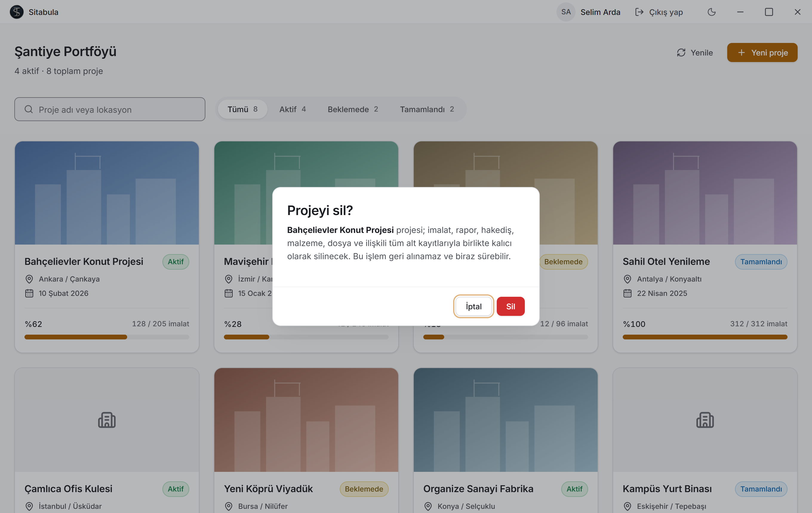The width and height of the screenshot is (812, 513).
Task: Click the 312 / 312 imalat count
Action: pyautogui.click(x=759, y=324)
